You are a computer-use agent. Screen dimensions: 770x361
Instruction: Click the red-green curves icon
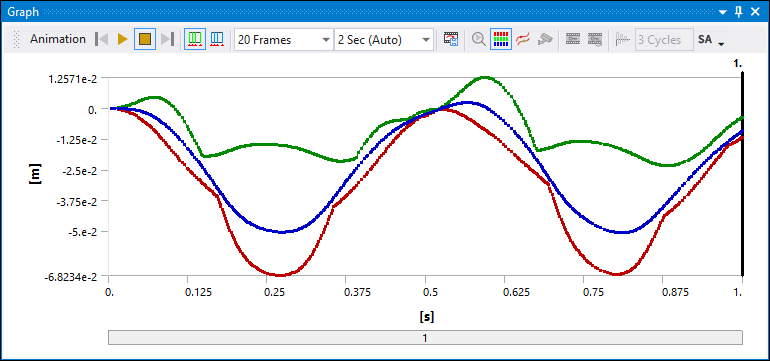pyautogui.click(x=522, y=39)
